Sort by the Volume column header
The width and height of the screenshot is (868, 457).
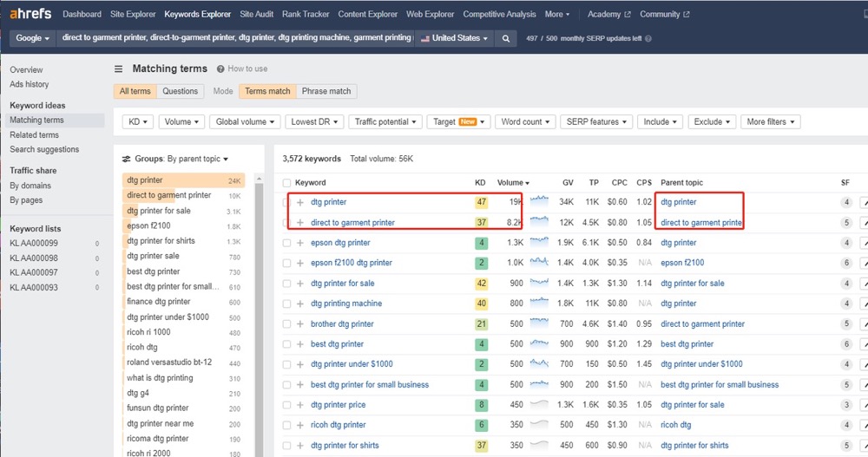pyautogui.click(x=513, y=183)
